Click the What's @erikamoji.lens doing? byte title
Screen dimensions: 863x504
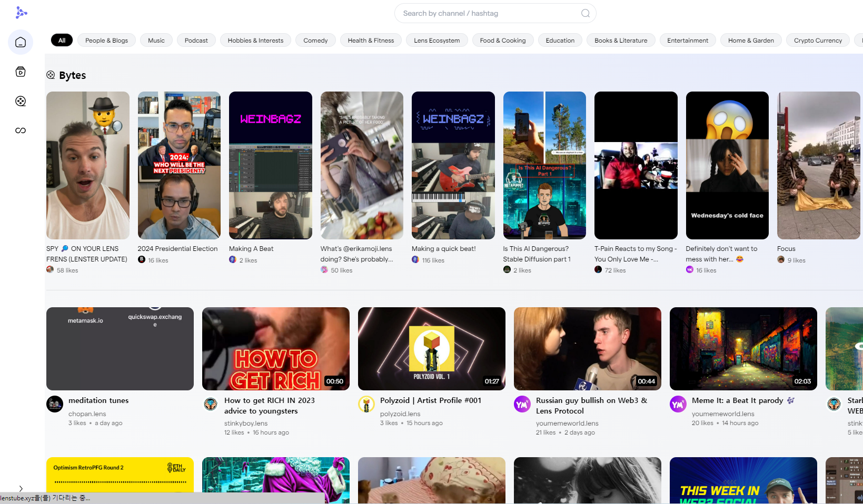coord(356,254)
